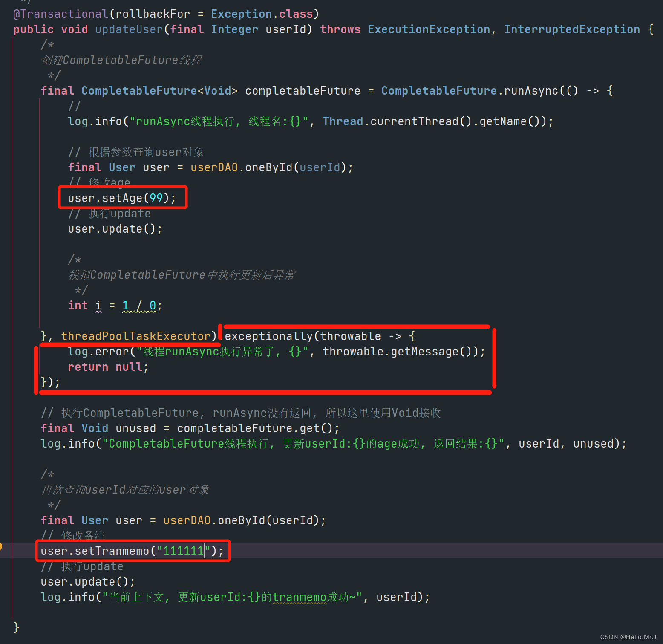Click the return null statement
This screenshot has width=663, height=644.
tap(108, 367)
